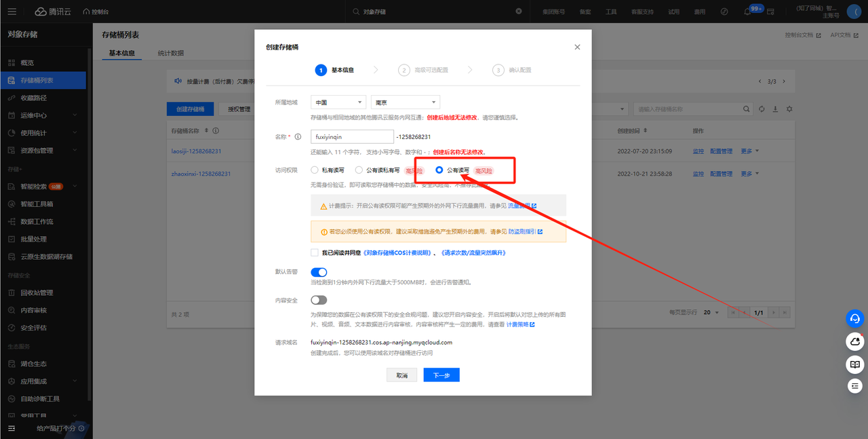
Task: Open the 中国 country dropdown
Action: tap(338, 102)
